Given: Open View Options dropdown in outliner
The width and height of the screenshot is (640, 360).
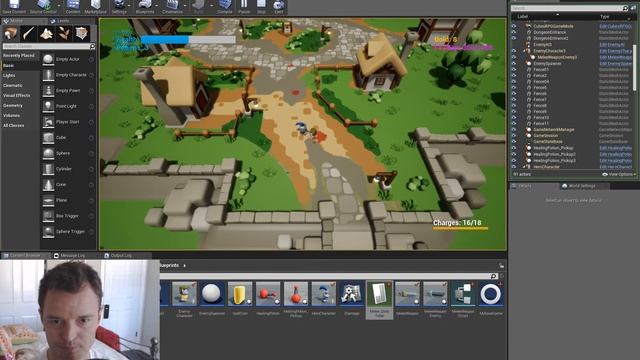Looking at the screenshot, I should click(x=620, y=174).
